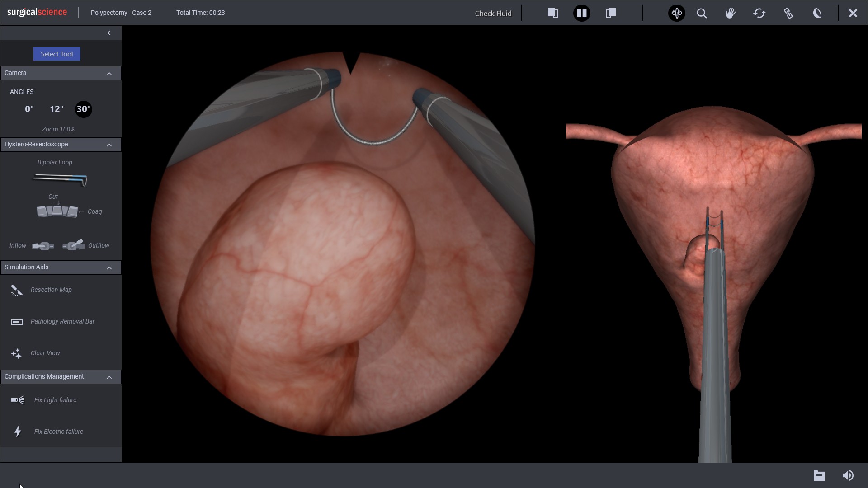The width and height of the screenshot is (868, 488).
Task: Select the 0° camera angle
Action: [29, 109]
